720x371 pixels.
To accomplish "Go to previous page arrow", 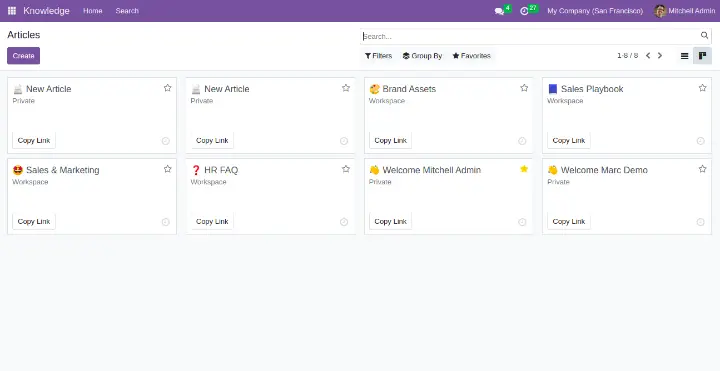I will tap(648, 56).
